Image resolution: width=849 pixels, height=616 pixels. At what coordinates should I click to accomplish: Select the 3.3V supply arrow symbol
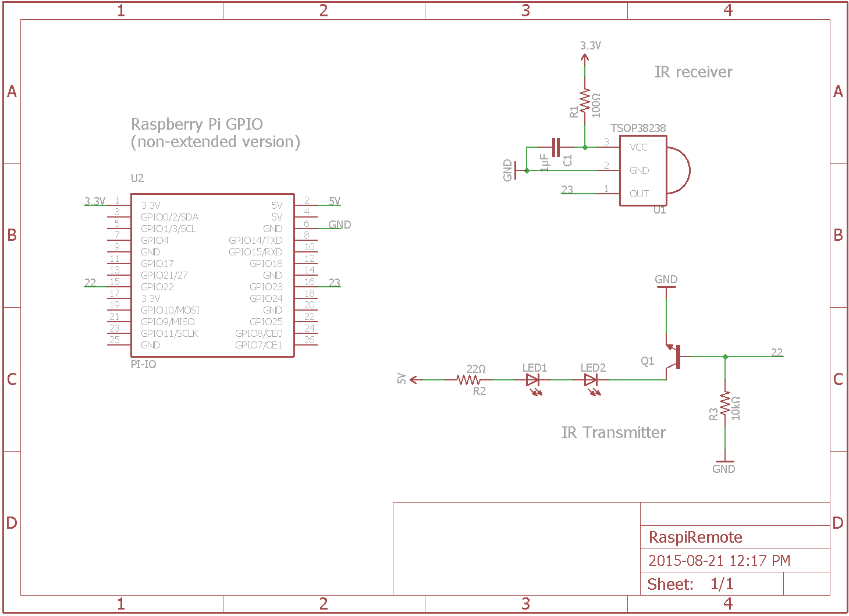tap(585, 58)
